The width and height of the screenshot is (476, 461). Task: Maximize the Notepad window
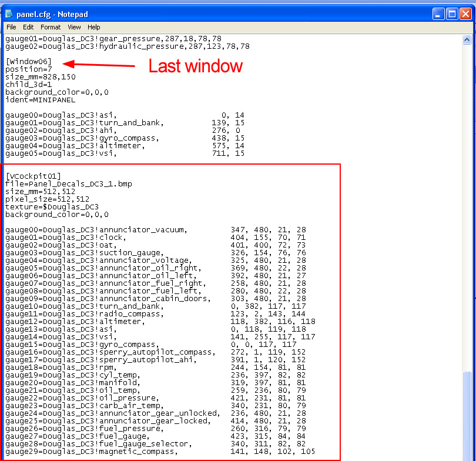click(x=452, y=14)
